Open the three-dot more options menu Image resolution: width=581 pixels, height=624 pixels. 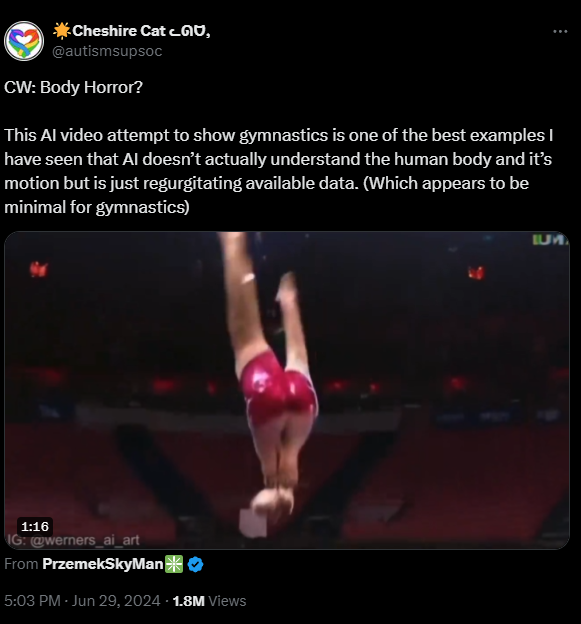tap(560, 31)
